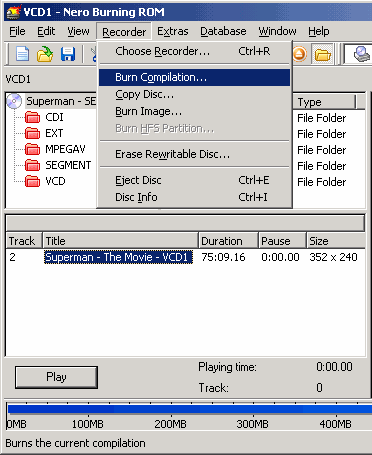Click the Play button
This screenshot has width=372, height=455.
click(56, 377)
